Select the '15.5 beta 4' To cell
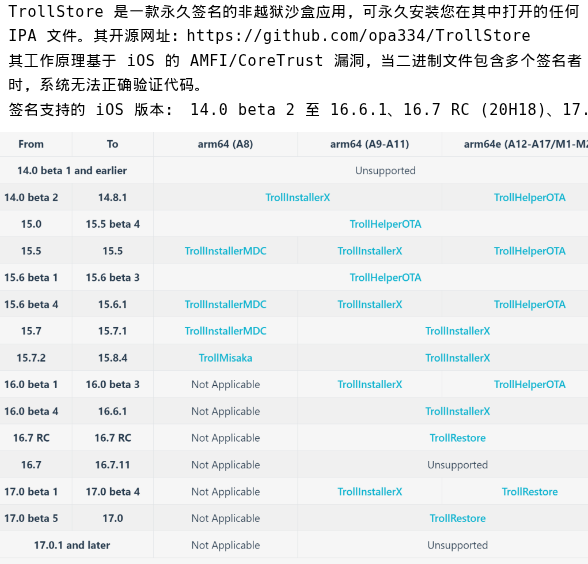 [112, 224]
